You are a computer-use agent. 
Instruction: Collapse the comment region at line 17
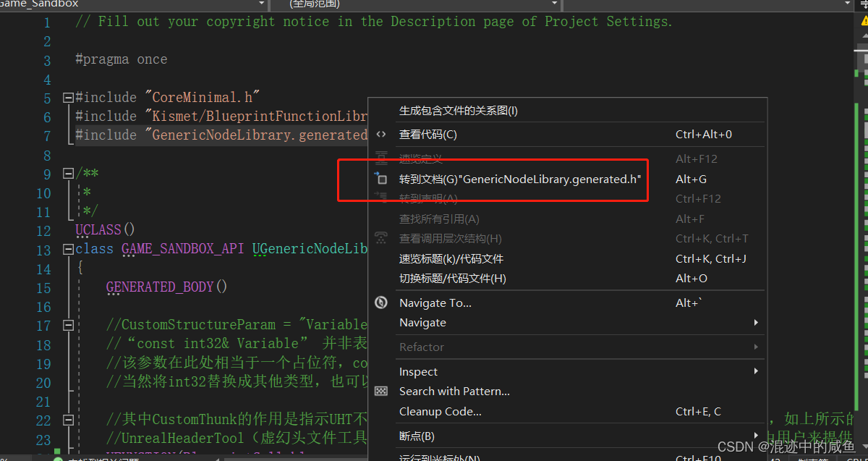point(68,326)
